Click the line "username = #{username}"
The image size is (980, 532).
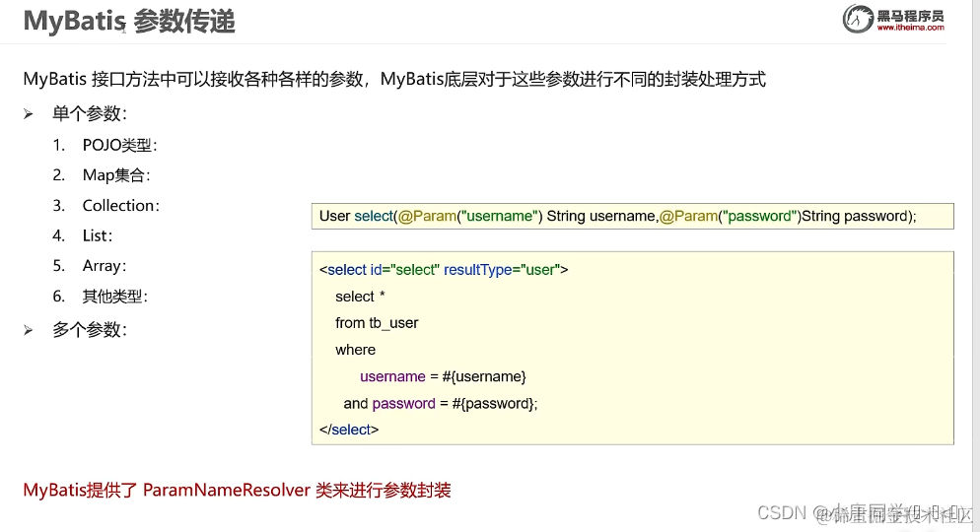pos(443,376)
